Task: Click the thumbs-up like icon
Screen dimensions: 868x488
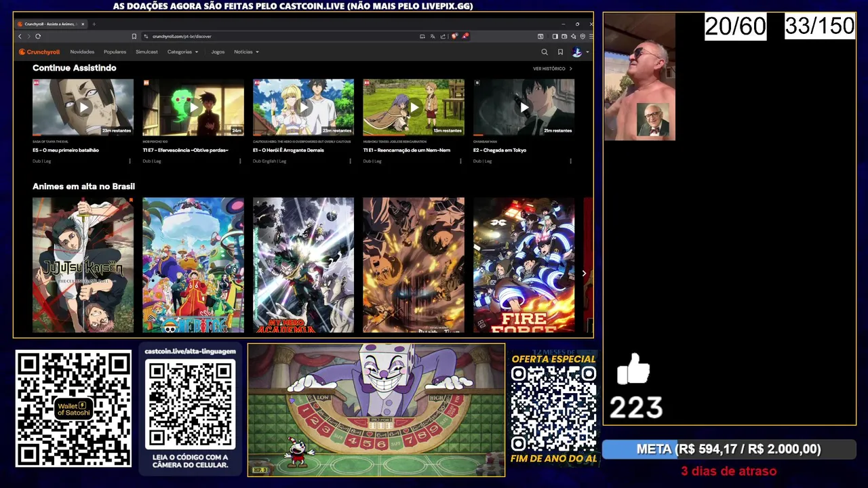Action: pos(633,369)
